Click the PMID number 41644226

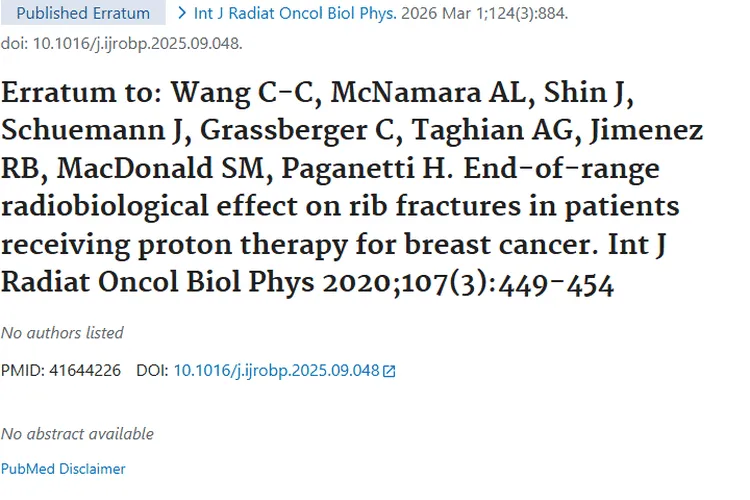pyautogui.click(x=87, y=370)
